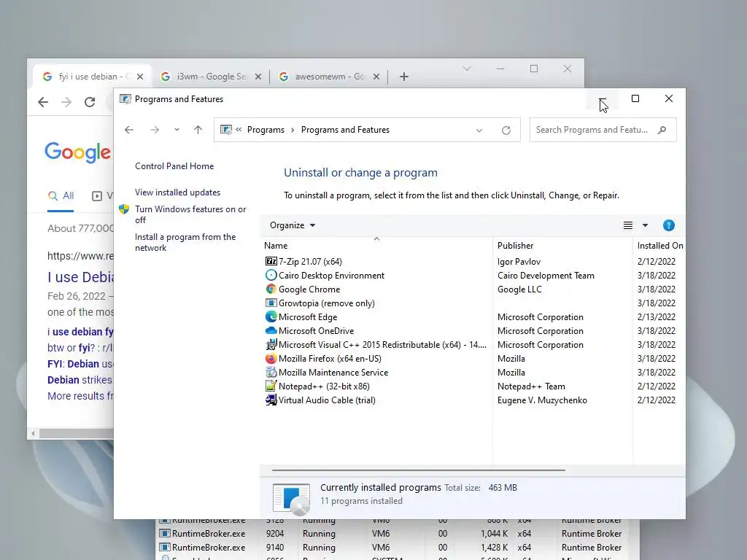Open the Programs and Features help icon
This screenshot has width=747, height=560.
point(668,225)
